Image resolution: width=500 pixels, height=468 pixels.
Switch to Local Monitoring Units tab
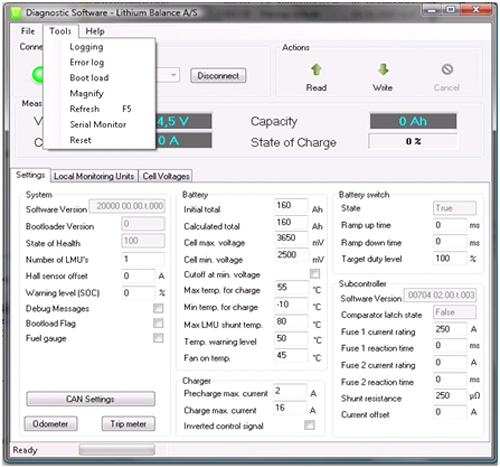(x=94, y=176)
